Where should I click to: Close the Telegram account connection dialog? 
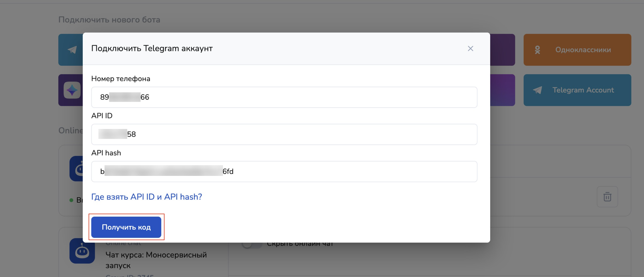tap(470, 48)
